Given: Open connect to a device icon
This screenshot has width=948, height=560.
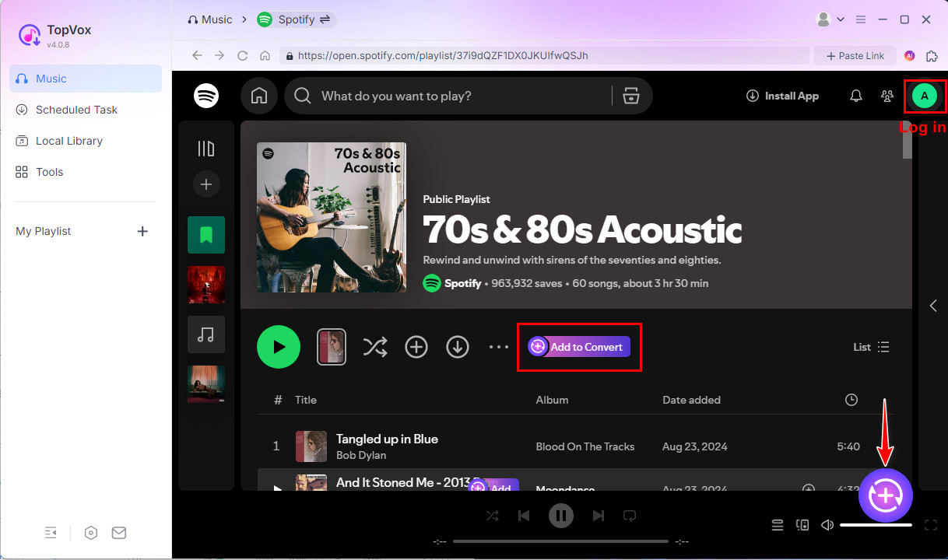Looking at the screenshot, I should tap(802, 525).
